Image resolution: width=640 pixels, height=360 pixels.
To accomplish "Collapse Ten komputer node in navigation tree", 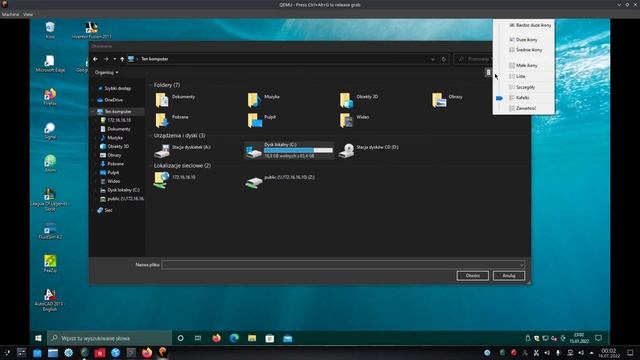I will pyautogui.click(x=93, y=111).
